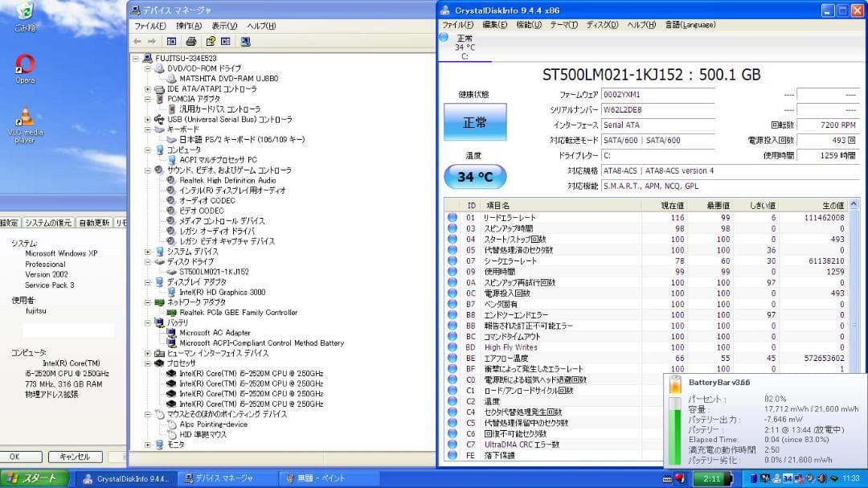This screenshot has height=488, width=868.
Task: Click Scan for hardware changes in Device Manager
Action: [x=246, y=42]
